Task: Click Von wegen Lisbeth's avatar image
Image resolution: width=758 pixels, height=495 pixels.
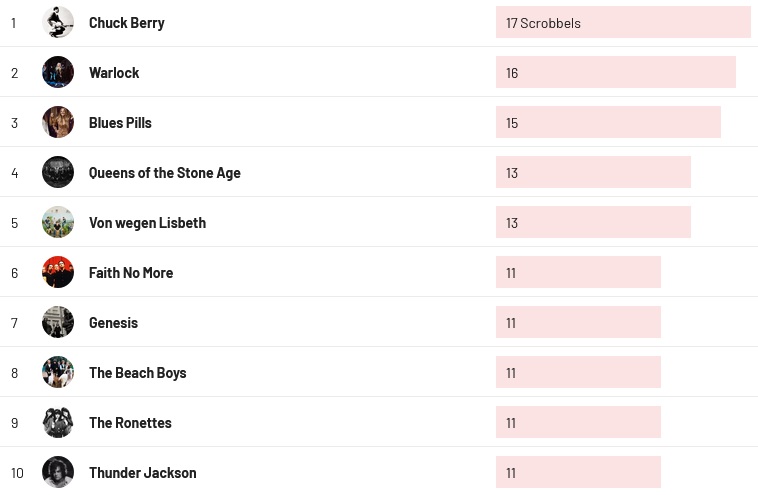Action: [58, 222]
